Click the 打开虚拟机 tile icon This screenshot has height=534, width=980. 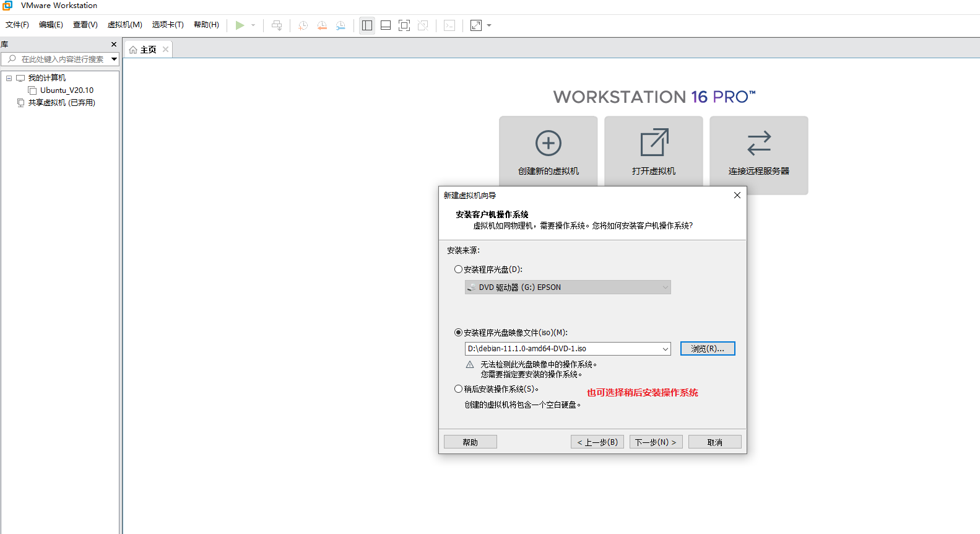point(654,142)
